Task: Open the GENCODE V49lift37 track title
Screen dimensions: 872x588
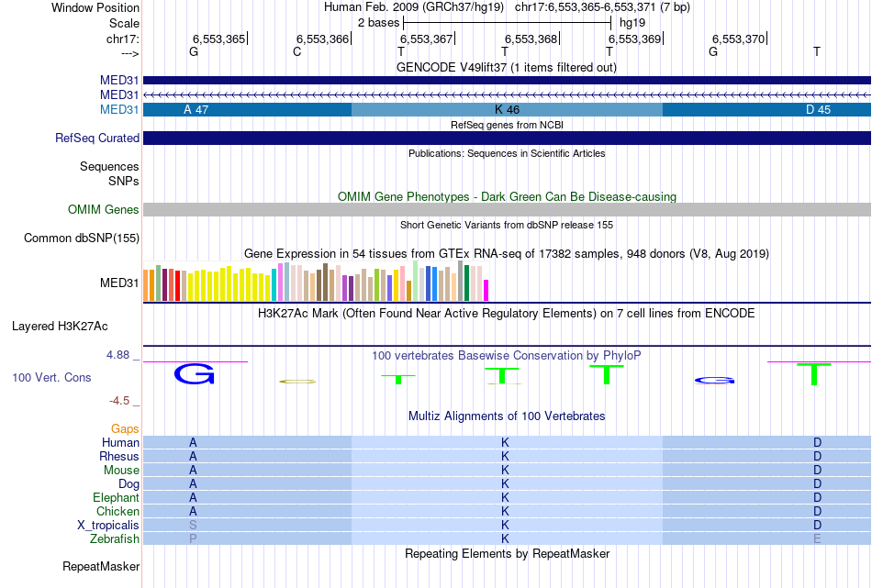Action: (506, 67)
